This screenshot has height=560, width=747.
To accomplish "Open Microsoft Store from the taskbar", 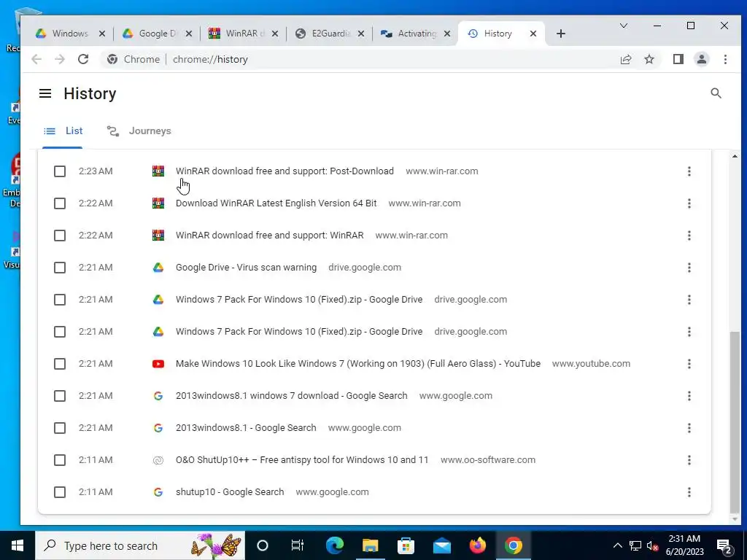I will click(x=406, y=545).
